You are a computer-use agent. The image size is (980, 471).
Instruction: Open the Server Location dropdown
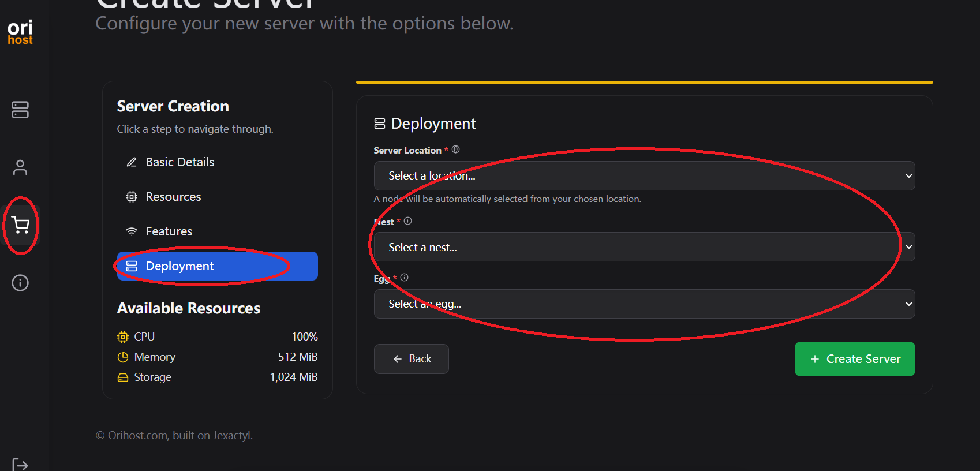644,176
